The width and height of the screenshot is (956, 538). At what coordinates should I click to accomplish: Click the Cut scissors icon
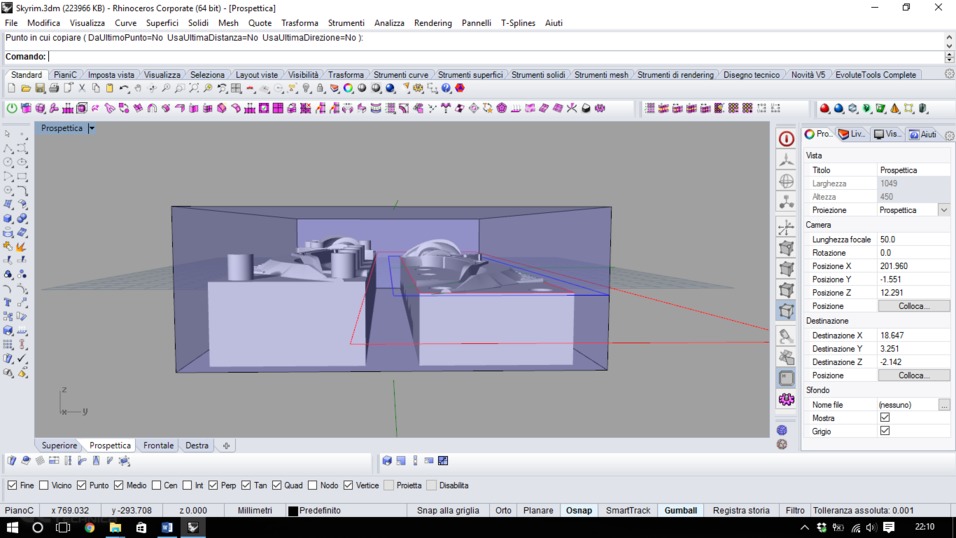(x=82, y=88)
